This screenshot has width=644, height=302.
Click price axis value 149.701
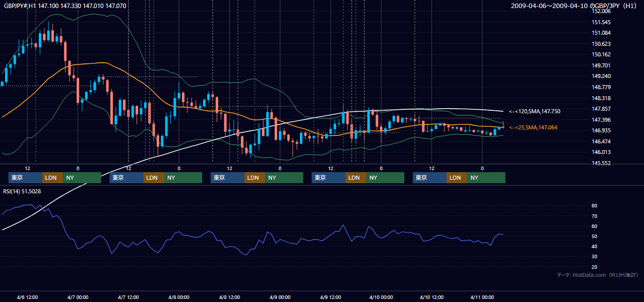point(601,65)
